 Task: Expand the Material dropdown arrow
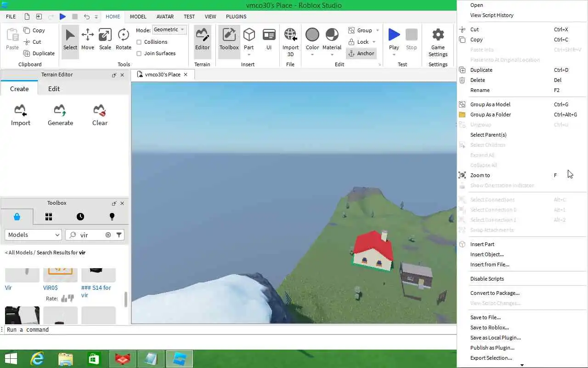332,55
